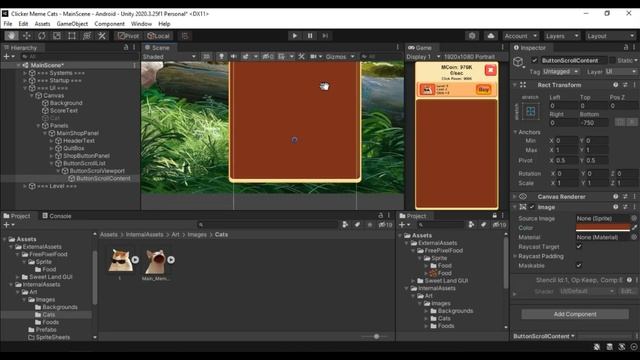This screenshot has width=640, height=360.
Task: Open the Window menu
Action: click(x=141, y=24)
